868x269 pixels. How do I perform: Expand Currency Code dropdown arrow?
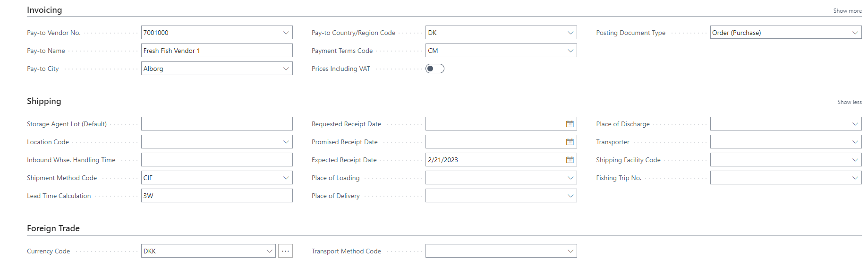[x=269, y=251]
